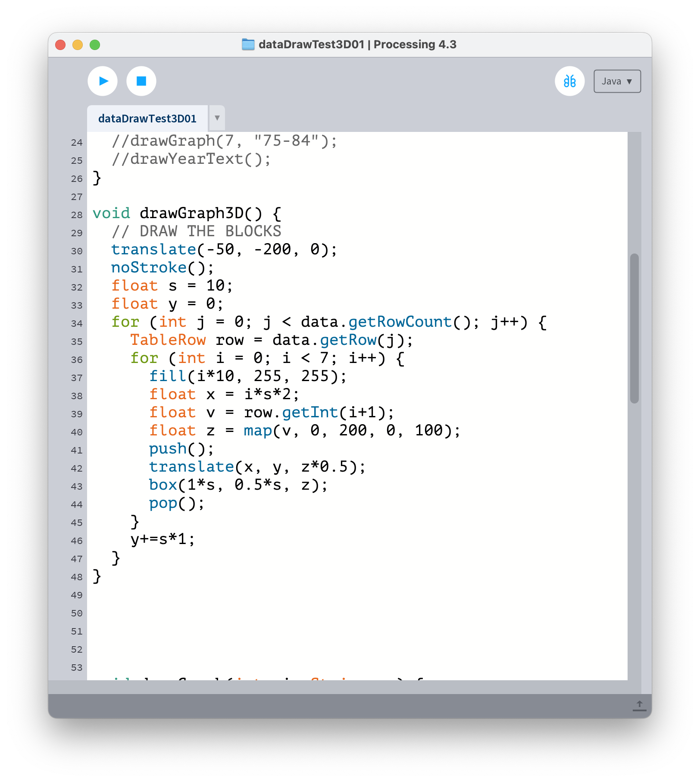Close the Processing window with the red button

61,45
